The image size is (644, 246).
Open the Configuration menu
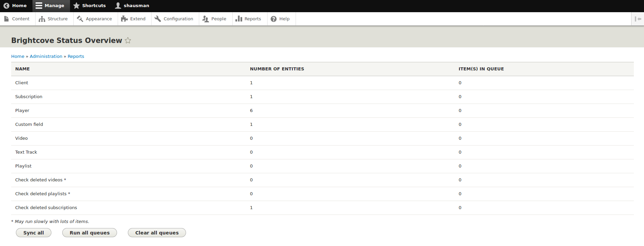[174, 19]
